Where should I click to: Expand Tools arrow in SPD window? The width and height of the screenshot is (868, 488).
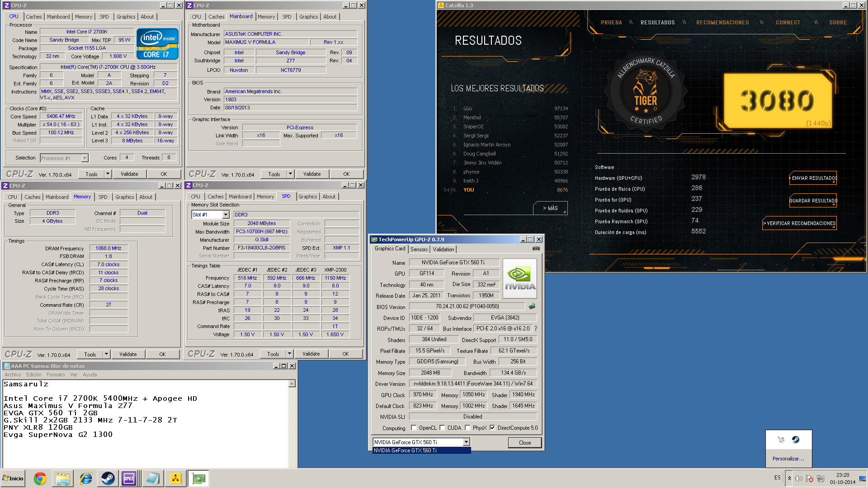click(289, 354)
